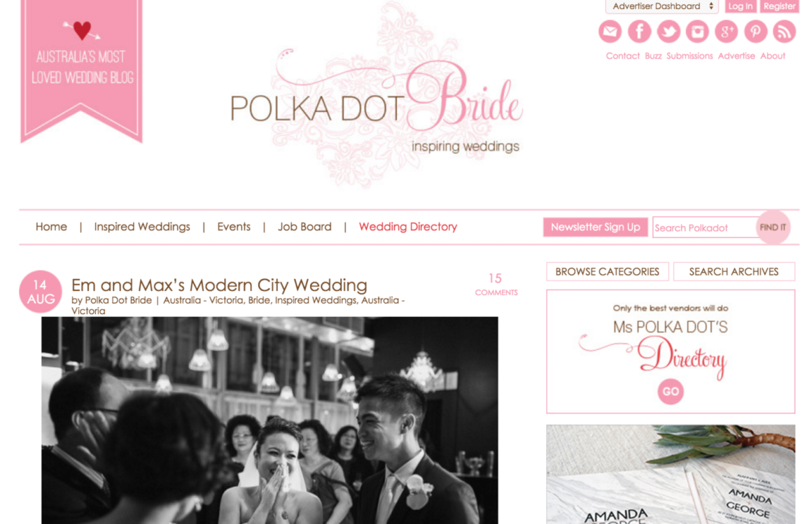Screen dimensions: 812x524
Task: Open the 15 Comments link
Action: click(496, 284)
